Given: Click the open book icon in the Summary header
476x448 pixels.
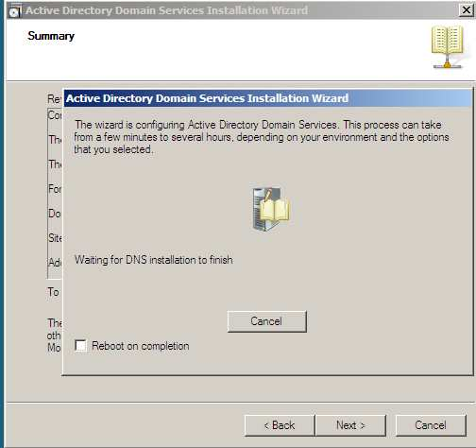Looking at the screenshot, I should coord(447,47).
